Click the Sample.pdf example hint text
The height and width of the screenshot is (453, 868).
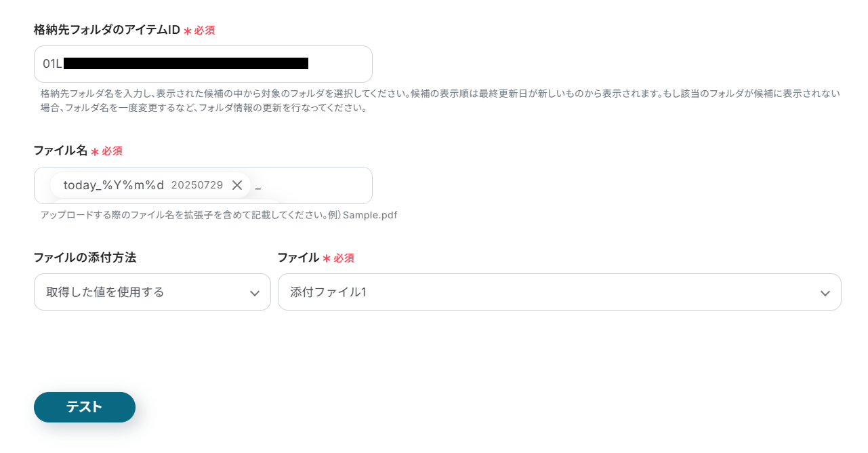[370, 215]
